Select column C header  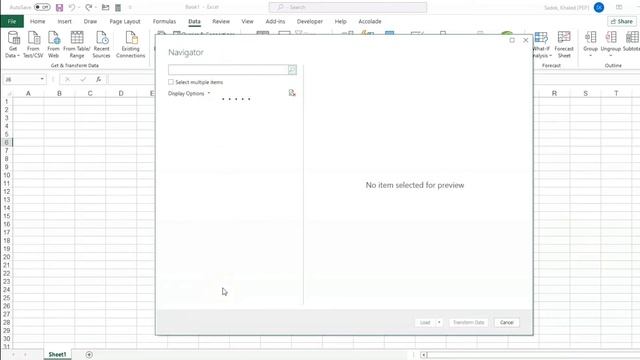click(90, 93)
